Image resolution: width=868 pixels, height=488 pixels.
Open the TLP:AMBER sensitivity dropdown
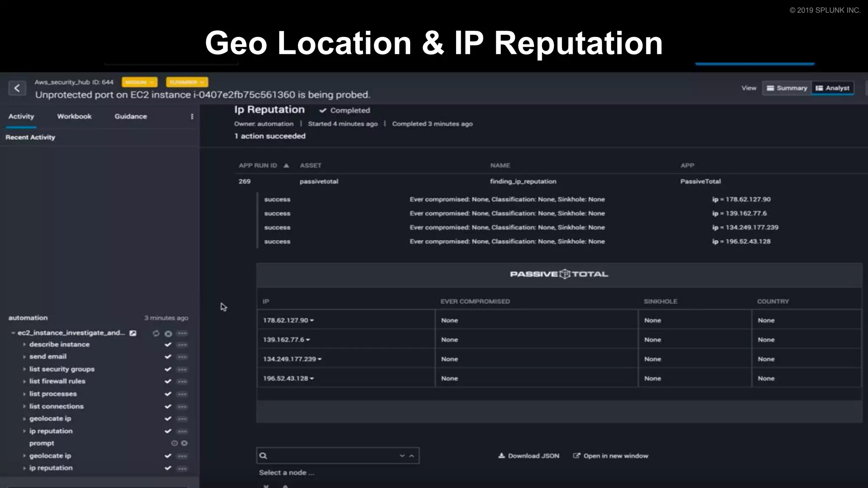click(x=187, y=82)
